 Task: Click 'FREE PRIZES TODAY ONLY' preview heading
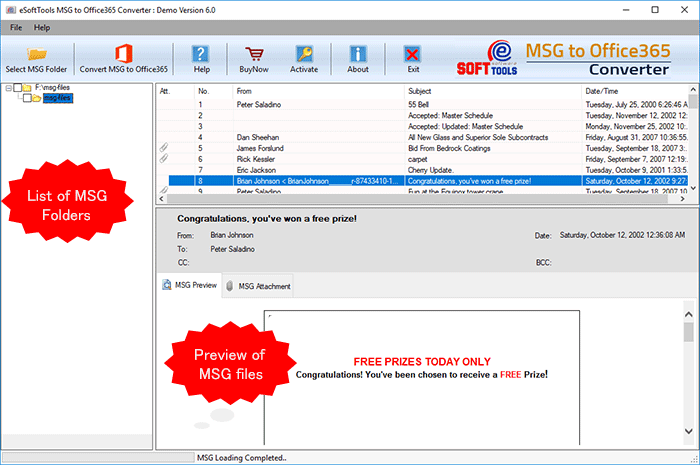pos(422,361)
